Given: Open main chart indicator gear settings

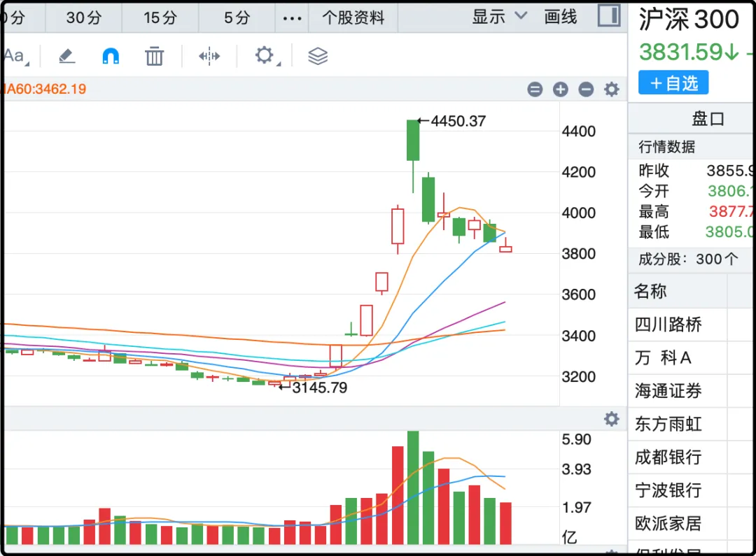Looking at the screenshot, I should (x=612, y=90).
